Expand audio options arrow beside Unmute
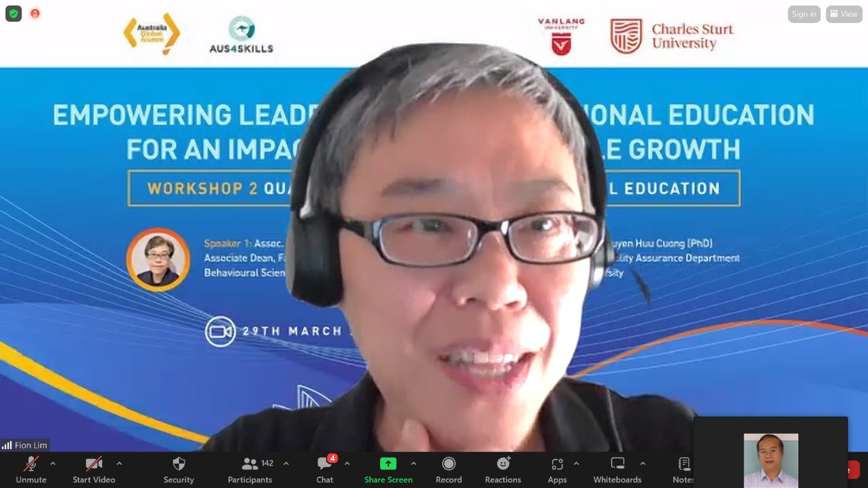The height and width of the screenshot is (488, 868). click(x=53, y=464)
